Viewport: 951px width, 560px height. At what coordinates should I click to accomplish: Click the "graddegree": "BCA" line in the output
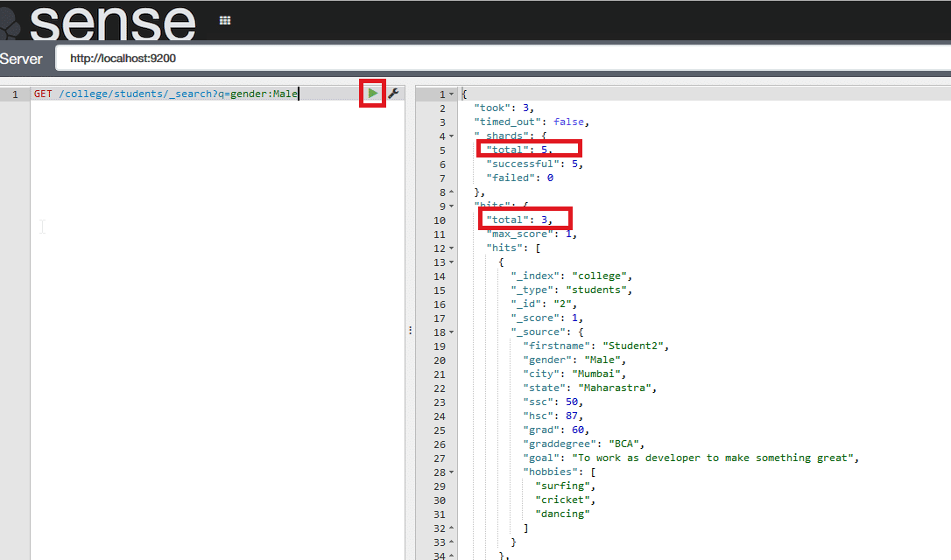584,444
